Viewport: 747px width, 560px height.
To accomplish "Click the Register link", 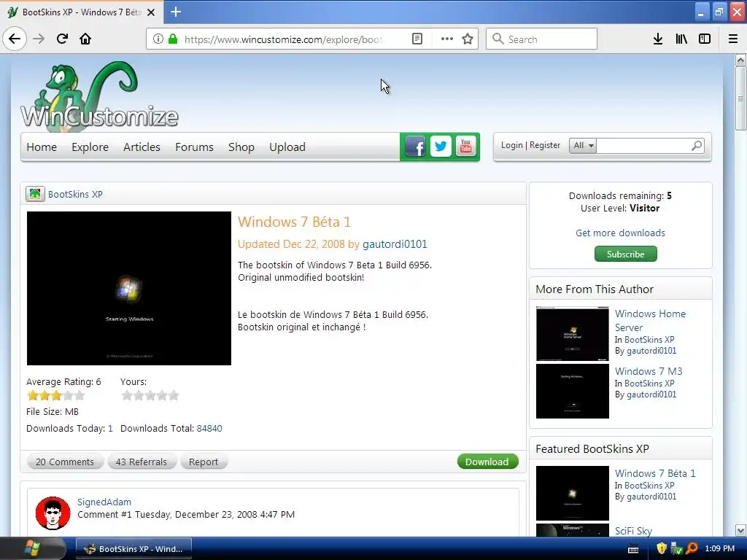I will tap(545, 145).
